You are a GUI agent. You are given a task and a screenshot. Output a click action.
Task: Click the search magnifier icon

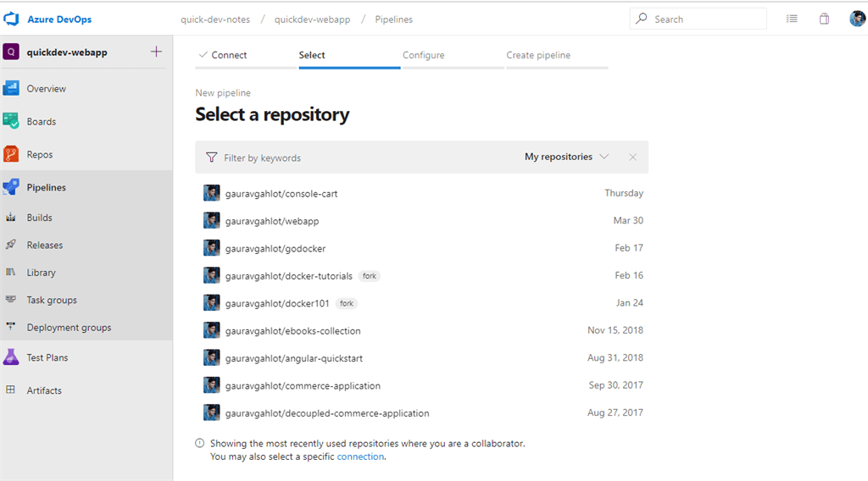click(641, 19)
